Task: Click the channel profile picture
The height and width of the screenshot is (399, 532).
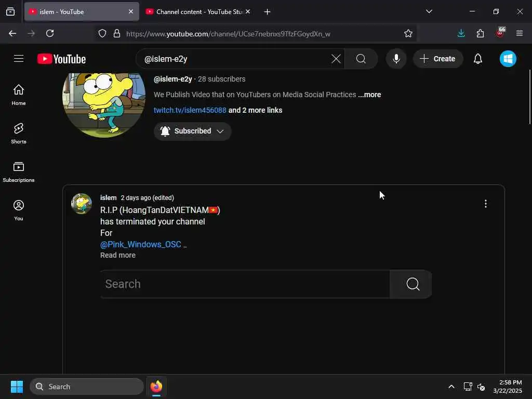Action: 104,104
